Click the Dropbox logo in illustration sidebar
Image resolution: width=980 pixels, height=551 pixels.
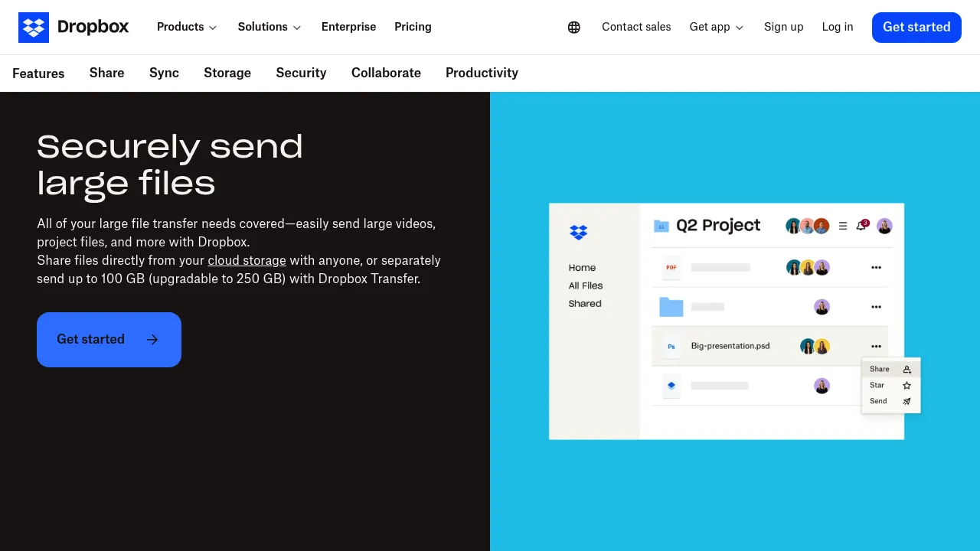click(x=579, y=232)
